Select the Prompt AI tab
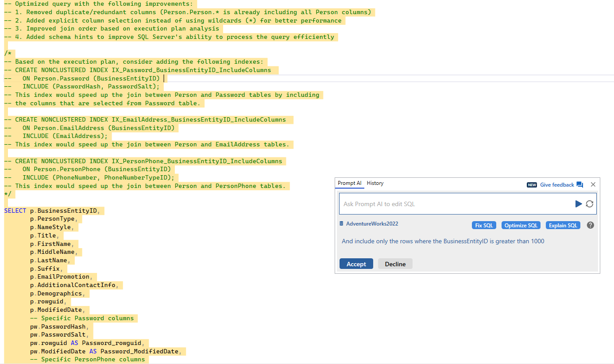This screenshot has width=614, height=364. [x=349, y=183]
